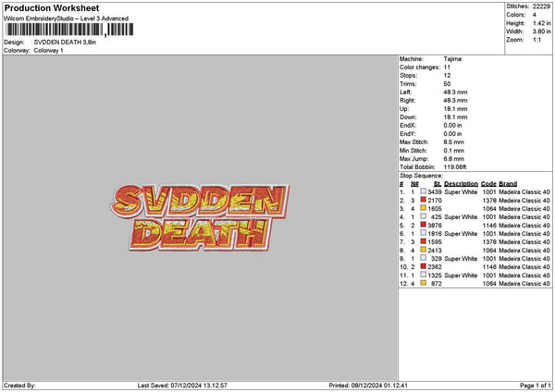The image size is (555, 392).
Task: Select the red swatch beside stitch count 2362
Action: [423, 266]
